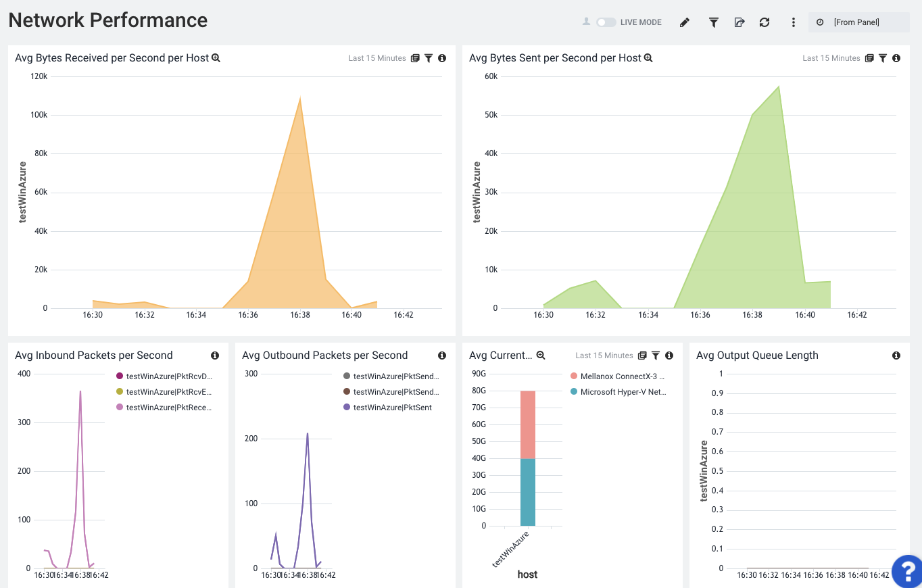
Task: Open log view icon on Avg Current panel
Action: point(642,356)
